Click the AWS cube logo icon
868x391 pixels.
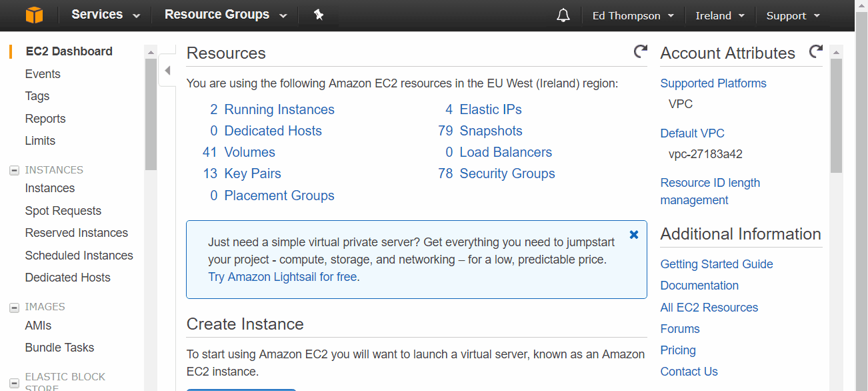[34, 15]
